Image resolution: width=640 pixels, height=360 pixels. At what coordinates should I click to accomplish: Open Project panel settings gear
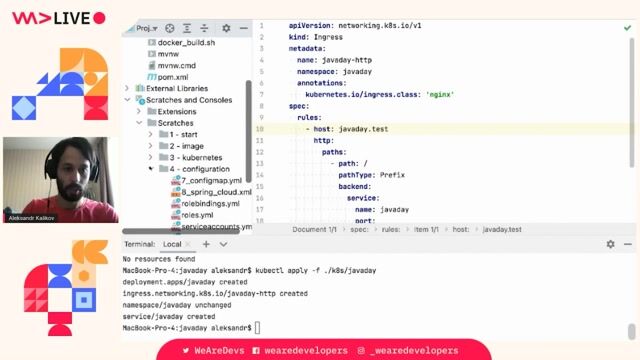[226, 28]
